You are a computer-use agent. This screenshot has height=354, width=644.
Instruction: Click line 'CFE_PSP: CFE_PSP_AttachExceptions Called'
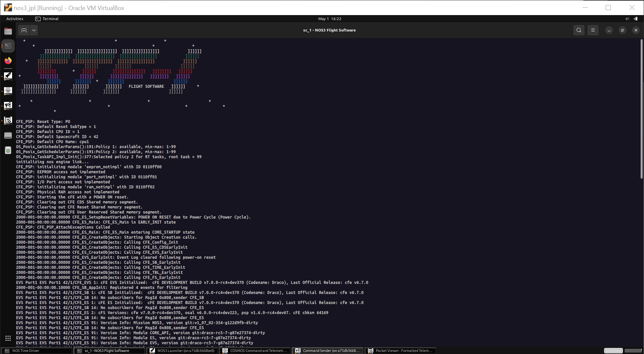coord(63,227)
